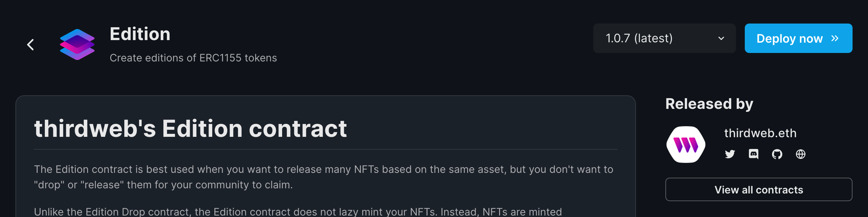Go back using the left arrow
The image size is (868, 217).
(31, 45)
